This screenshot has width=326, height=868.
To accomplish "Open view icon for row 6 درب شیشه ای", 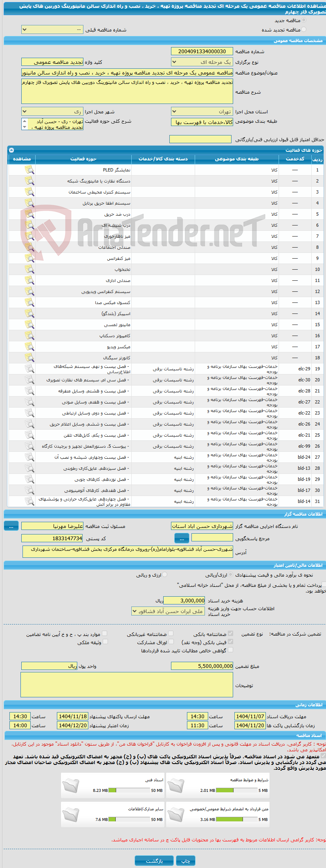I will [x=29, y=225].
